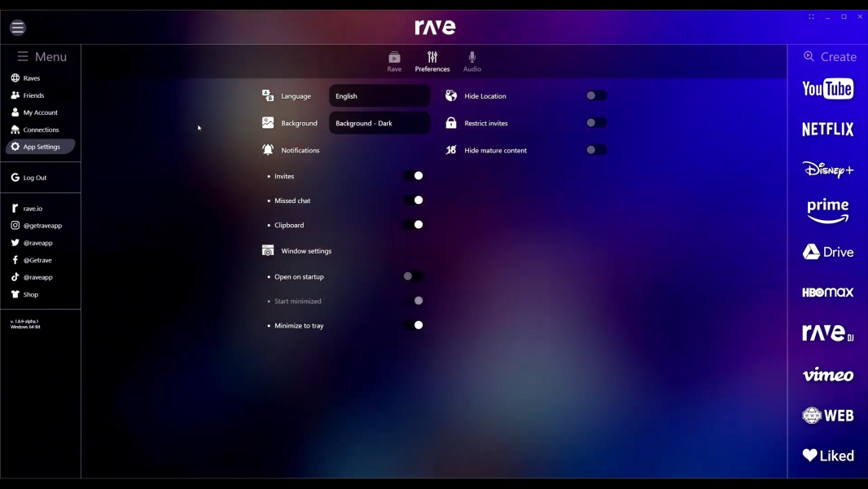The width and height of the screenshot is (868, 489).
Task: Enable Open on startup toggle
Action: click(413, 276)
